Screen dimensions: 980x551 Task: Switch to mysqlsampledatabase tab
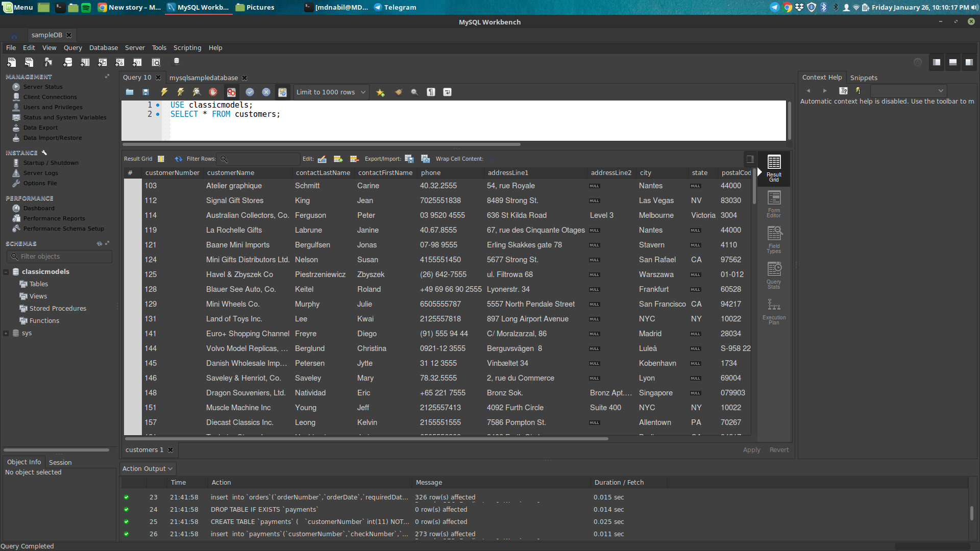click(204, 78)
